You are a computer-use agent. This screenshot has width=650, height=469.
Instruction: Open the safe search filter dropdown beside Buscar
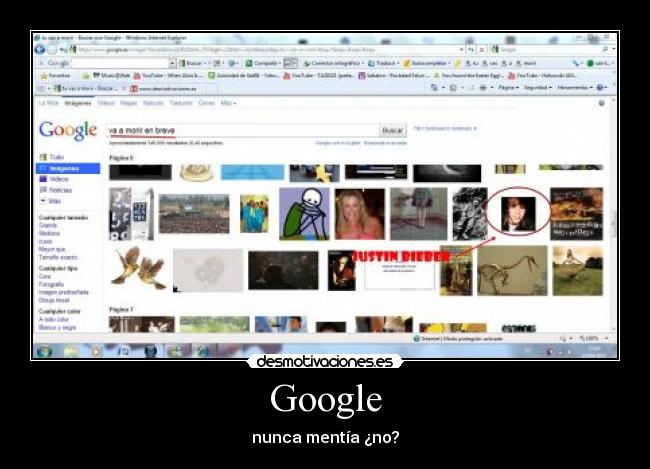tap(445, 129)
